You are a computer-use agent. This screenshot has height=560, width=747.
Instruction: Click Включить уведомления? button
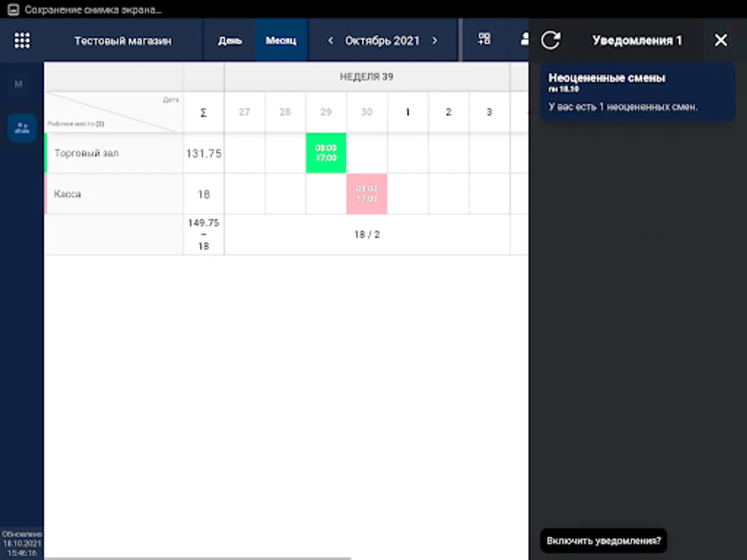[603, 541]
